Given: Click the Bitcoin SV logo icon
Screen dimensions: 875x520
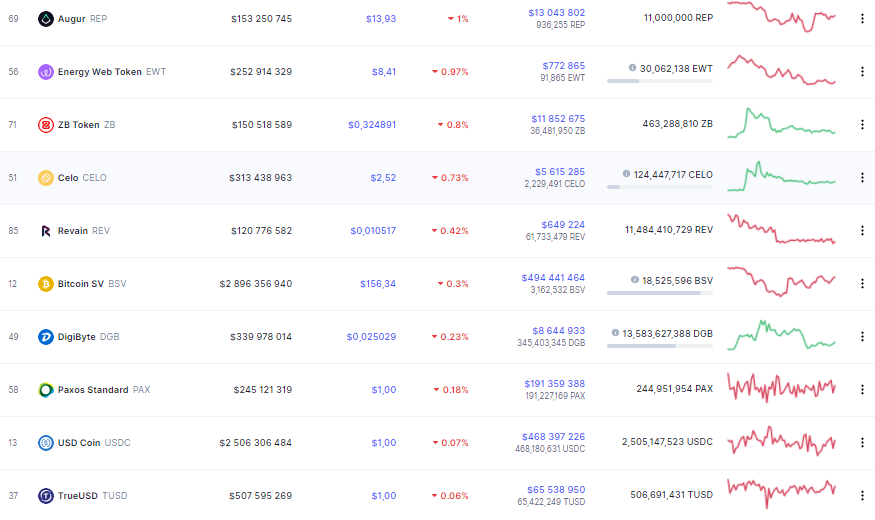Looking at the screenshot, I should (46, 284).
